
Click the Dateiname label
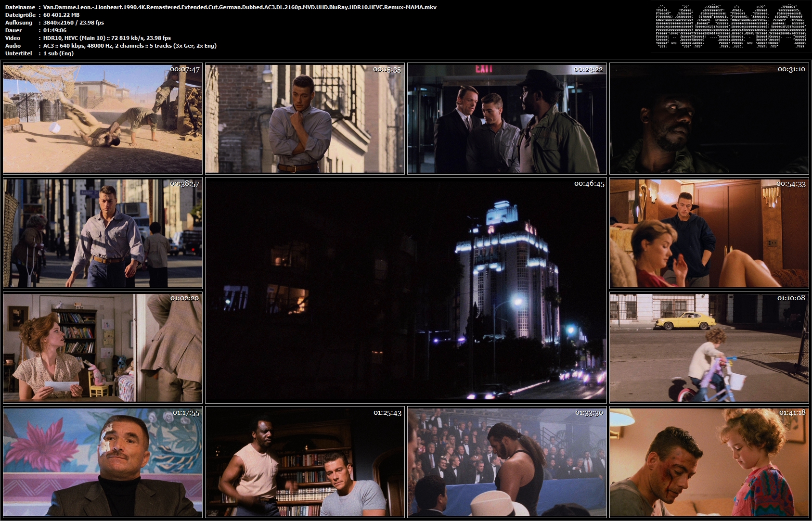tap(20, 7)
